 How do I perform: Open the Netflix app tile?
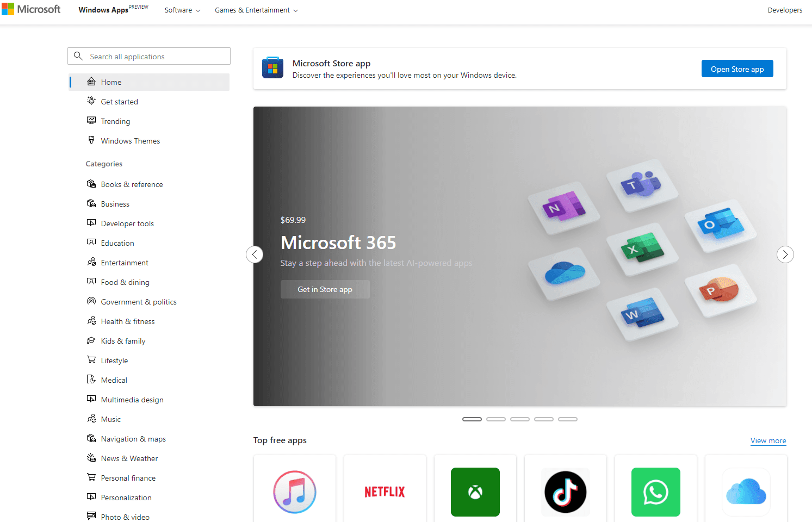point(385,489)
